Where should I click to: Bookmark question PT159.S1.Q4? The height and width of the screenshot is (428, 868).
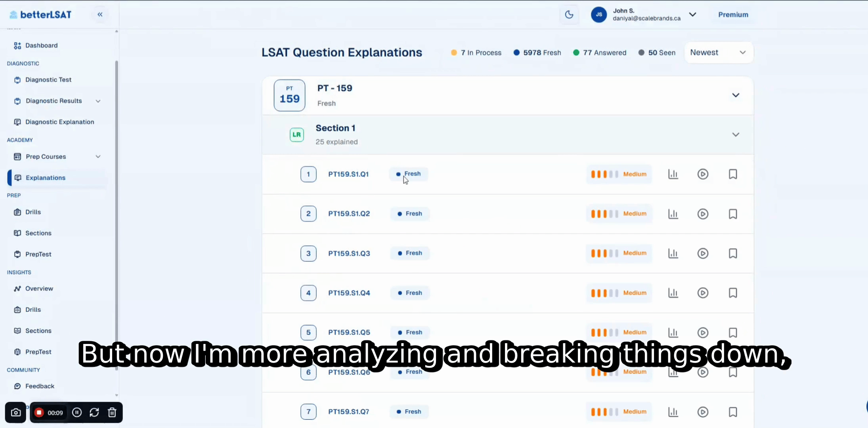click(733, 293)
